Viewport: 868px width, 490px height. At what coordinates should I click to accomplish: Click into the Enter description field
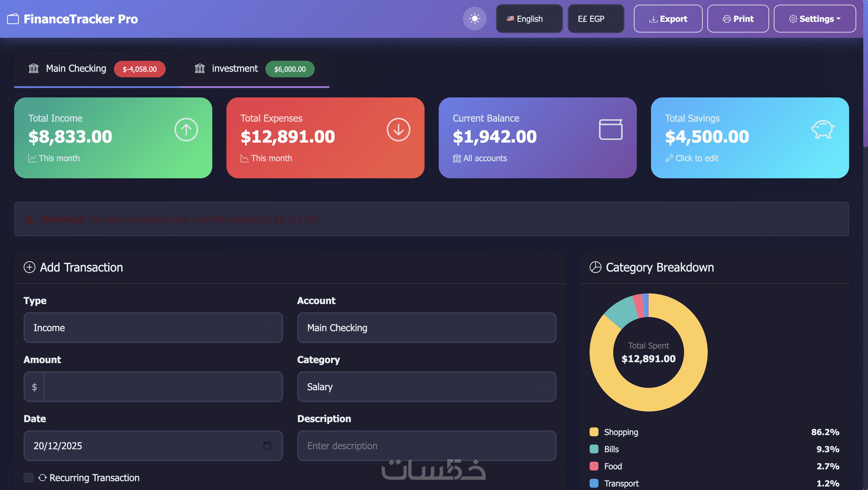click(426, 445)
